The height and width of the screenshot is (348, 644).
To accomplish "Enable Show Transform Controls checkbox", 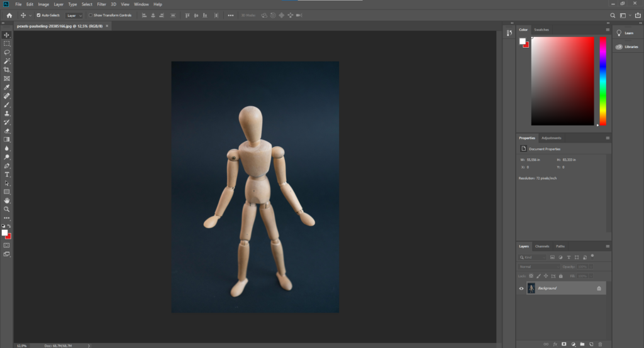I will [91, 15].
